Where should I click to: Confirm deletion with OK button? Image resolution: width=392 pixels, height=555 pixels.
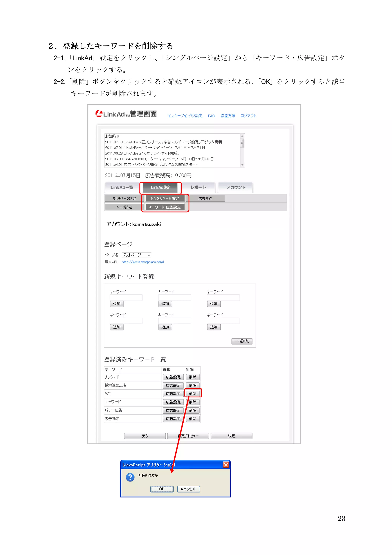tap(162, 489)
